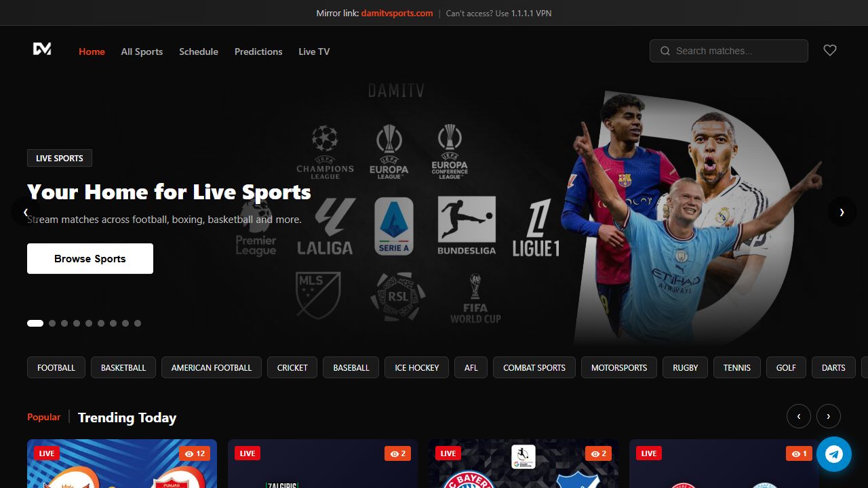868x488 pixels.
Task: Click the DM site logo
Action: pyautogui.click(x=42, y=49)
